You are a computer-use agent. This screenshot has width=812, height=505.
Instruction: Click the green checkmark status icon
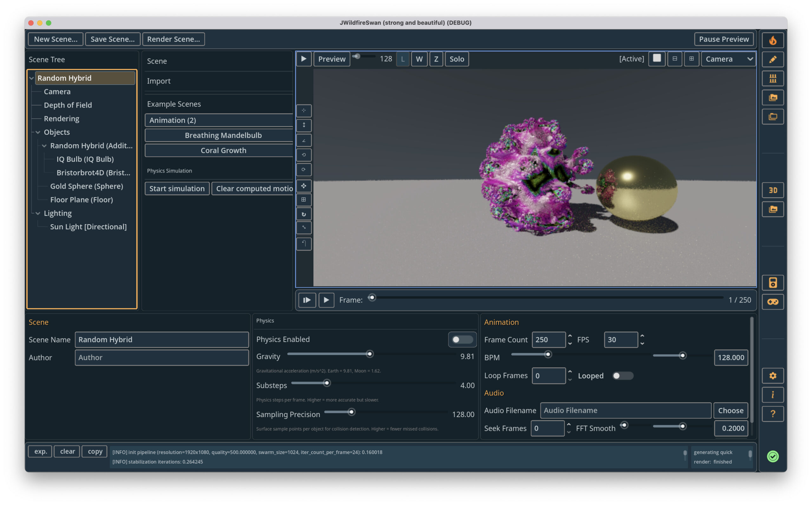[x=772, y=456]
